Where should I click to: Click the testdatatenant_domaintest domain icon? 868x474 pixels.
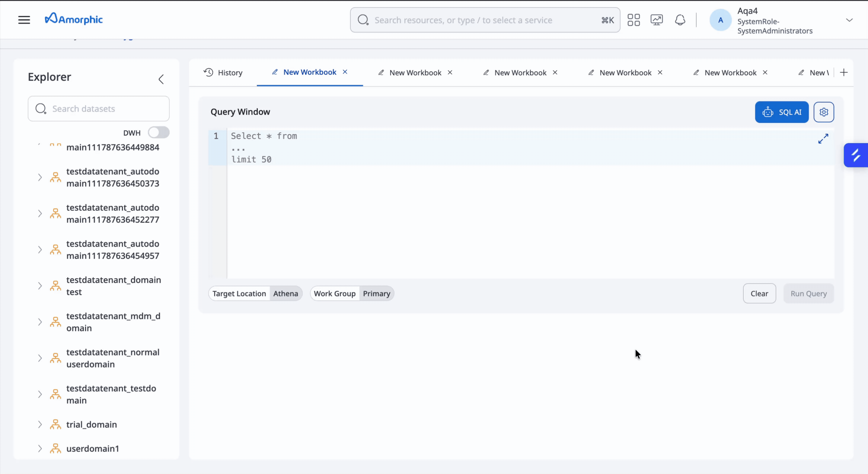[56, 286]
